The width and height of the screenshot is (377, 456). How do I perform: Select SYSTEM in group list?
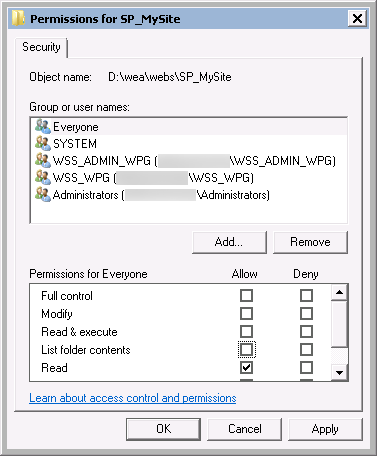(189, 144)
